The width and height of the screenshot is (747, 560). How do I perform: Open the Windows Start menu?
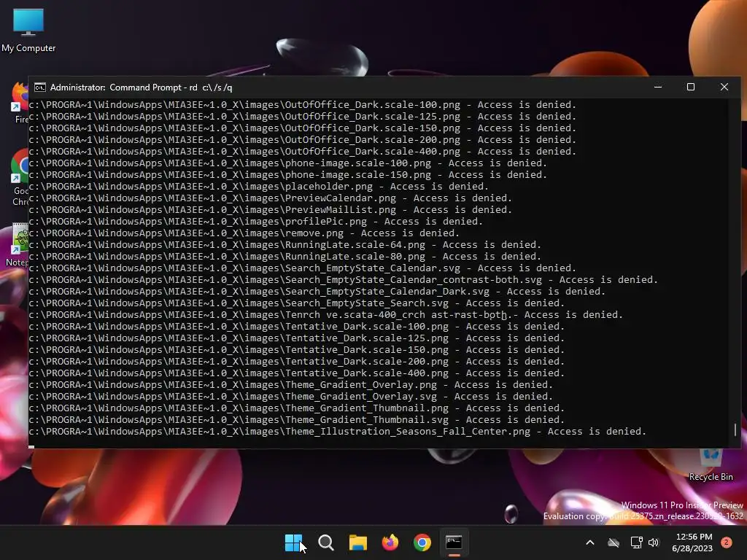pyautogui.click(x=293, y=542)
